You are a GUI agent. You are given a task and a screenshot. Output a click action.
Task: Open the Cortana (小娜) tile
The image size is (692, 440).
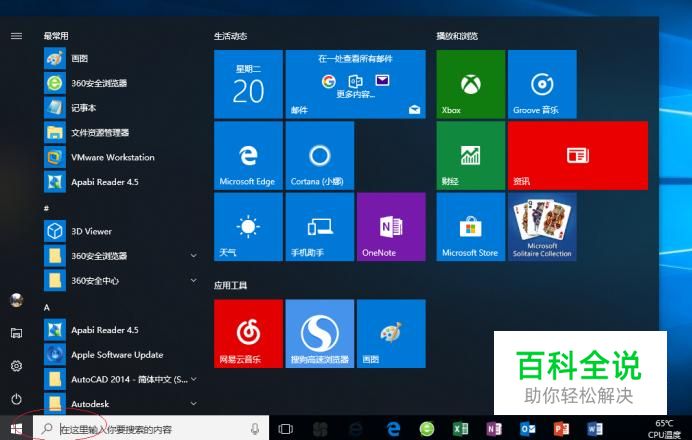320,156
